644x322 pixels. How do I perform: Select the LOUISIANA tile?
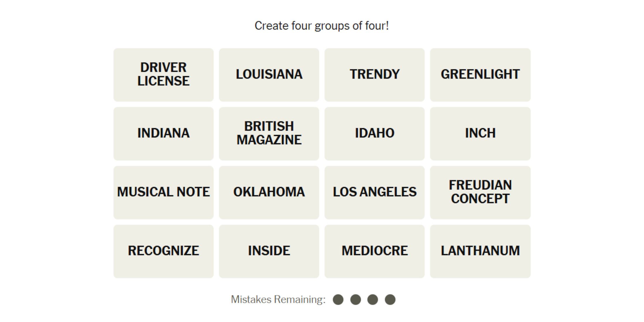[269, 75]
